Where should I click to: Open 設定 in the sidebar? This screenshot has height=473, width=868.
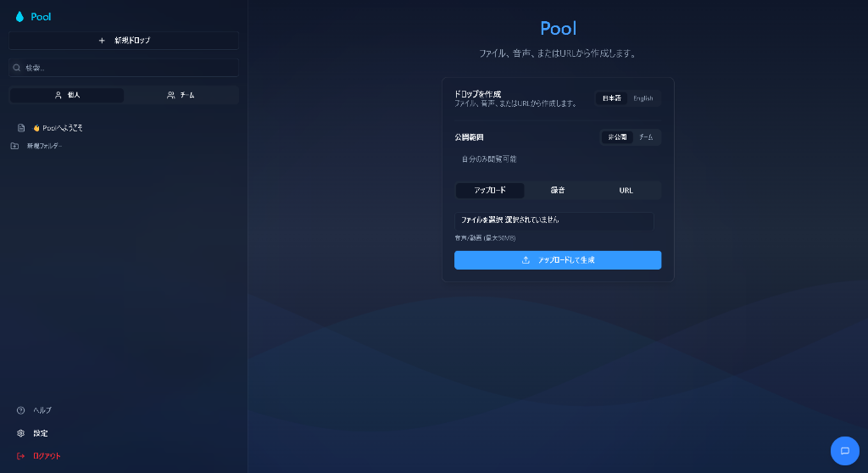(41, 433)
